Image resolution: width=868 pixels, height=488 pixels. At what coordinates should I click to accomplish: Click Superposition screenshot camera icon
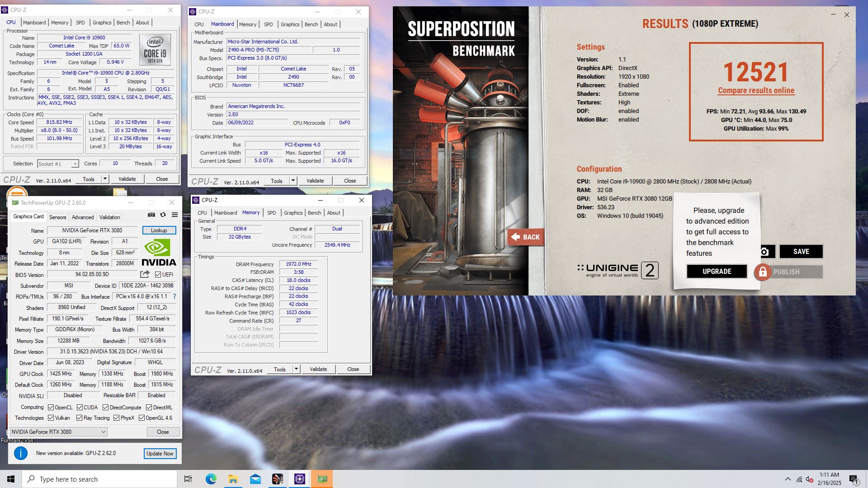pos(764,252)
